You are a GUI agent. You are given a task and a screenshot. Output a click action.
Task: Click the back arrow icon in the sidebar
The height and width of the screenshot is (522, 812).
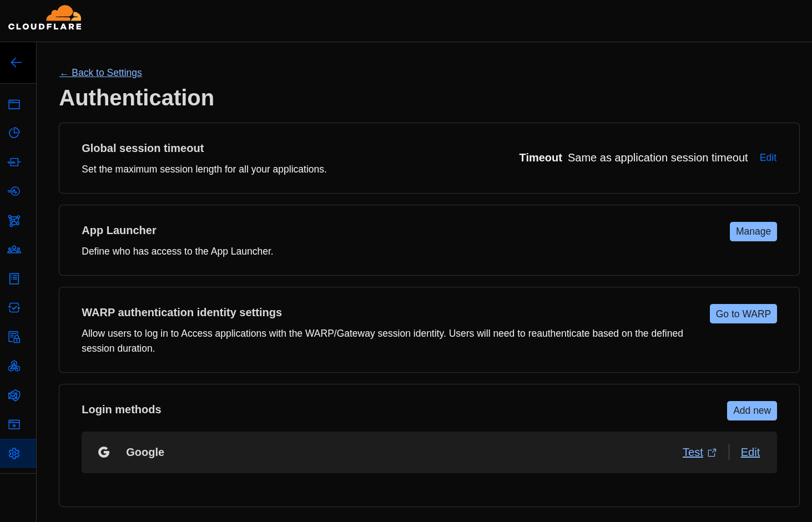[x=16, y=63]
